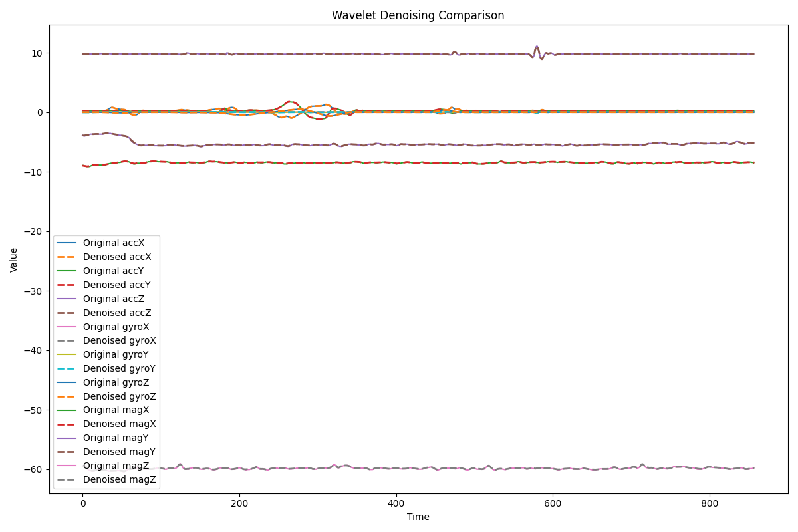Click the line swatch beside 'Original accZ'
798x532 pixels.
pos(66,299)
